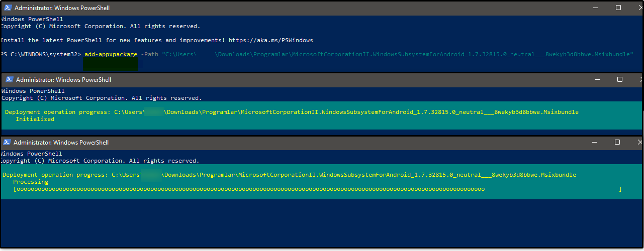Maximize the window containing the add-appxpackage command
Screen dimensions: 644x251
click(x=619, y=8)
